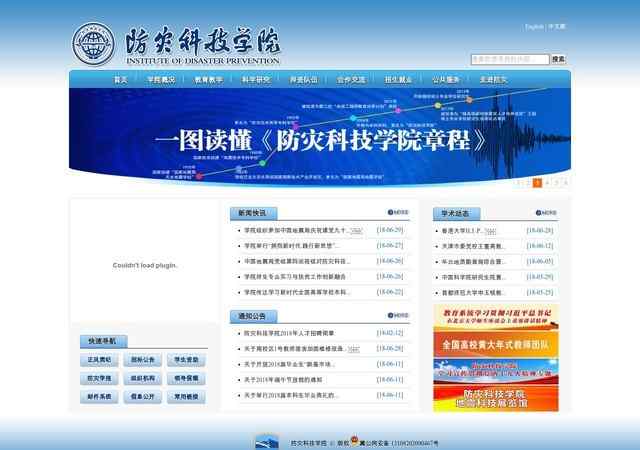Open the last navigation item 走进防灾
The height and width of the screenshot is (450, 640).
[x=493, y=80]
